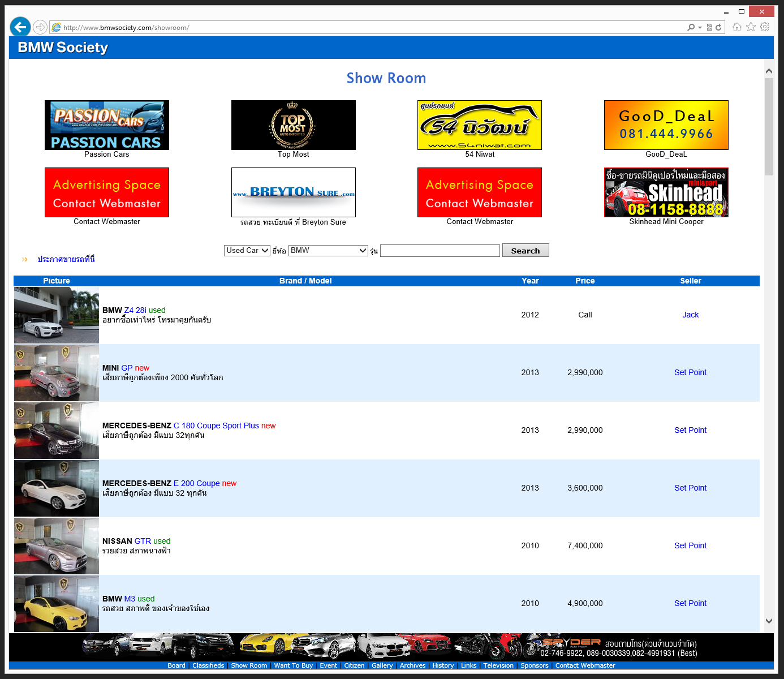Click the vertical scrollbar thumb
Screen dimensions: 784x679
pos(769,127)
